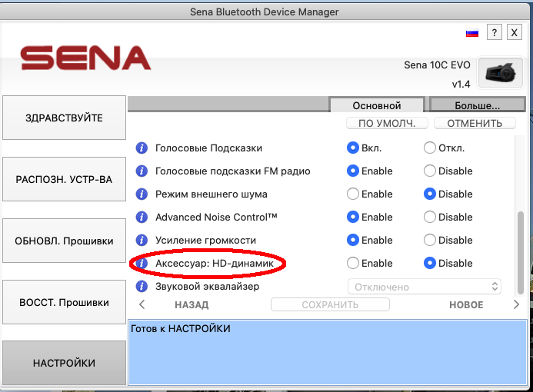The height and width of the screenshot is (392, 533).
Task: Enable Режим внешнего шума
Action: point(353,194)
